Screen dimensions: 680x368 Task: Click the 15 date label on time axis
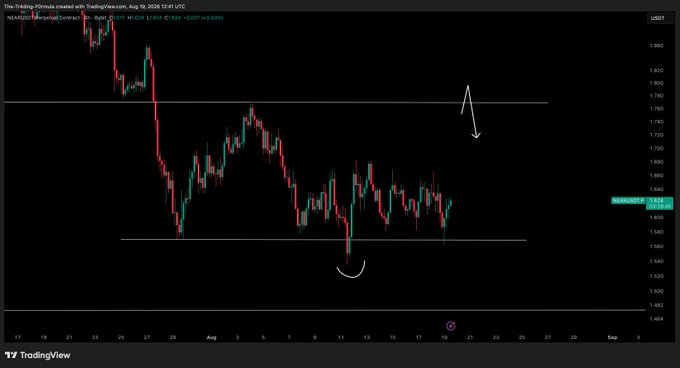point(393,337)
